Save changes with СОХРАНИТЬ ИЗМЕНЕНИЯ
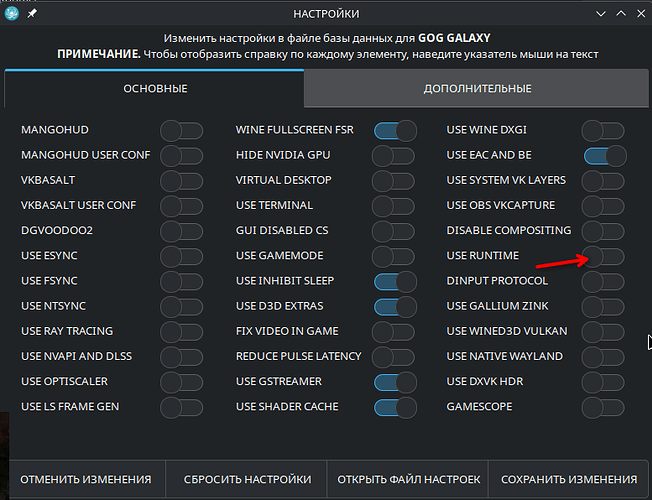The width and height of the screenshot is (652, 500). point(568,479)
